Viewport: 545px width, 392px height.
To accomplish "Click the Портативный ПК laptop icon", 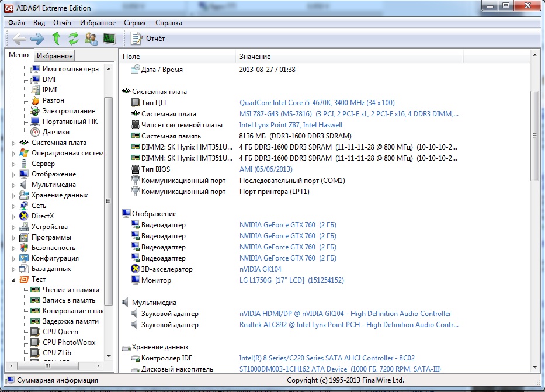I will (x=35, y=122).
